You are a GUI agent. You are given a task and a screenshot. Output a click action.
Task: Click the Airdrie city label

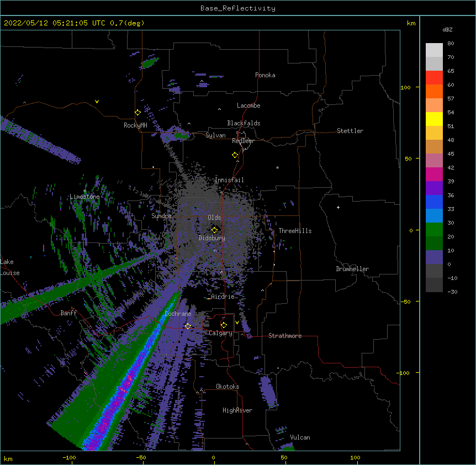[223, 297]
